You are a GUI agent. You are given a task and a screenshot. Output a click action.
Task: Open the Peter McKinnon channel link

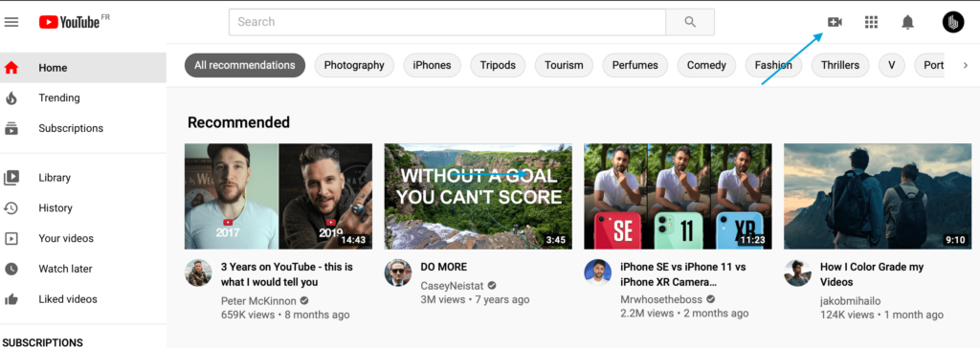(258, 300)
